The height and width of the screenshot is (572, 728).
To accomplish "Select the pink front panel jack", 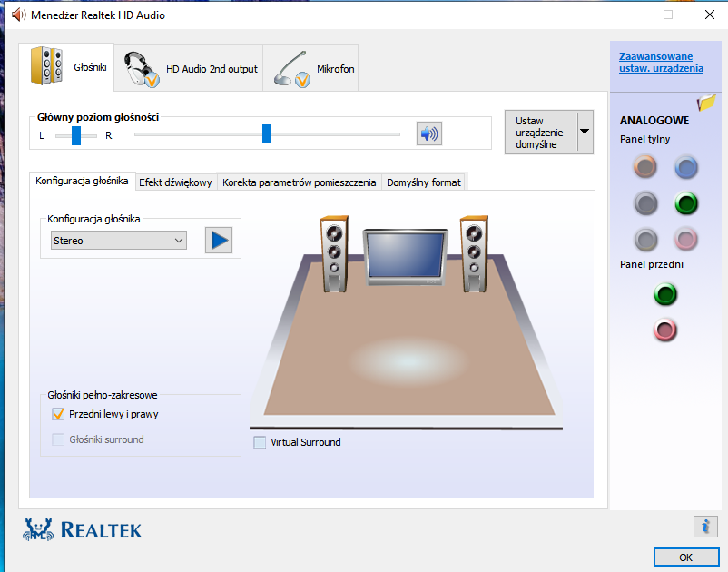I will coord(665,330).
